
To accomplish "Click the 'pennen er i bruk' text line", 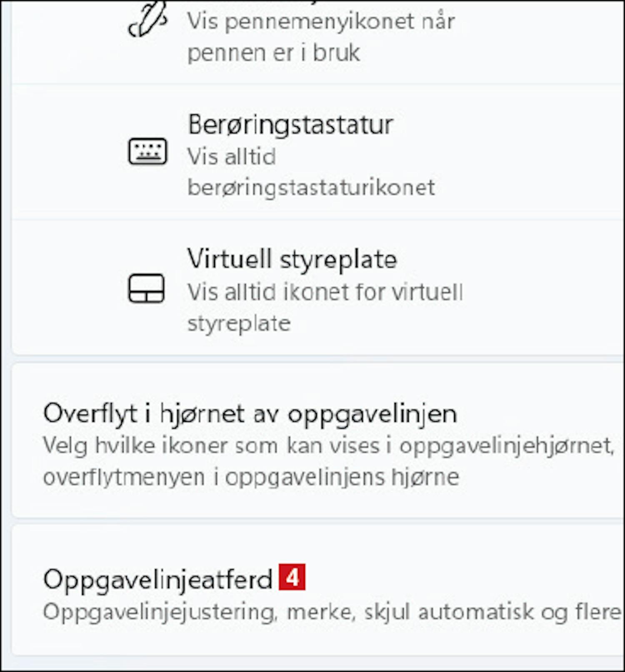I will [x=274, y=53].
